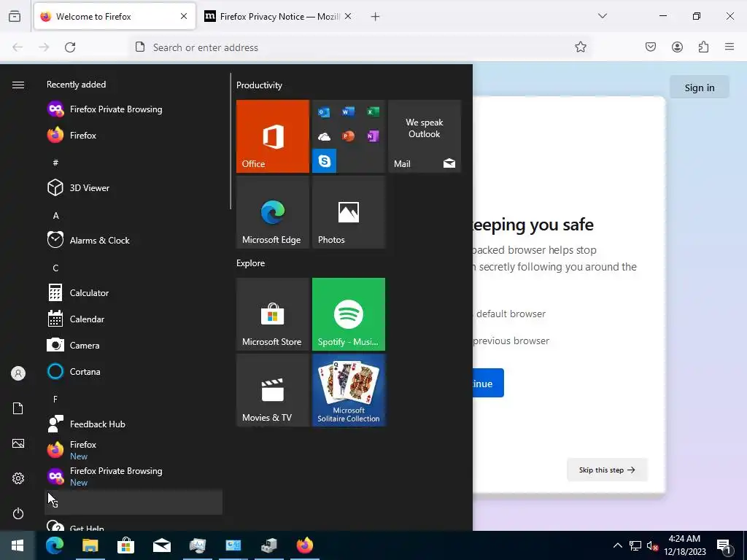The width and height of the screenshot is (747, 560).
Task: Switch to Firefox Privacy Notice tab
Action: pyautogui.click(x=279, y=16)
